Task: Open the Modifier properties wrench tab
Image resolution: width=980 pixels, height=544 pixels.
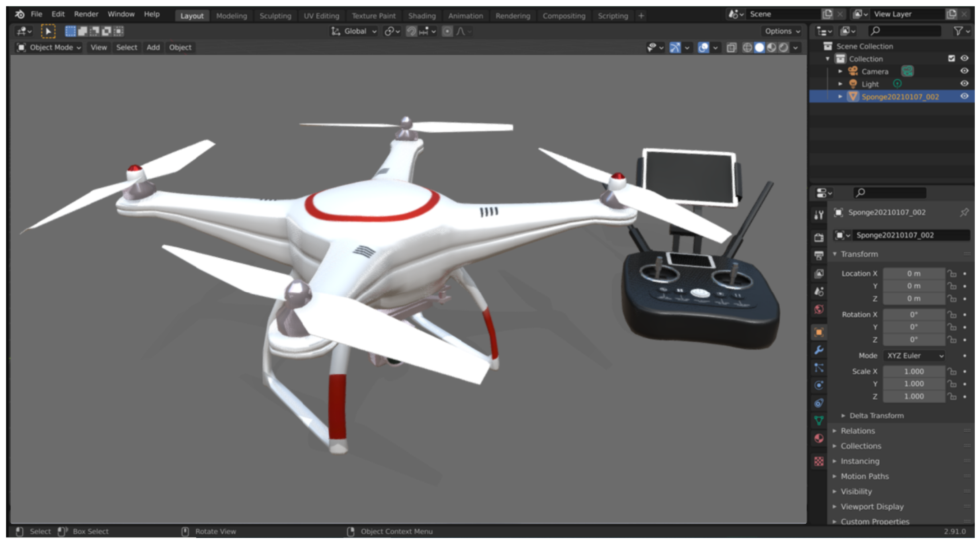Action: tap(819, 350)
